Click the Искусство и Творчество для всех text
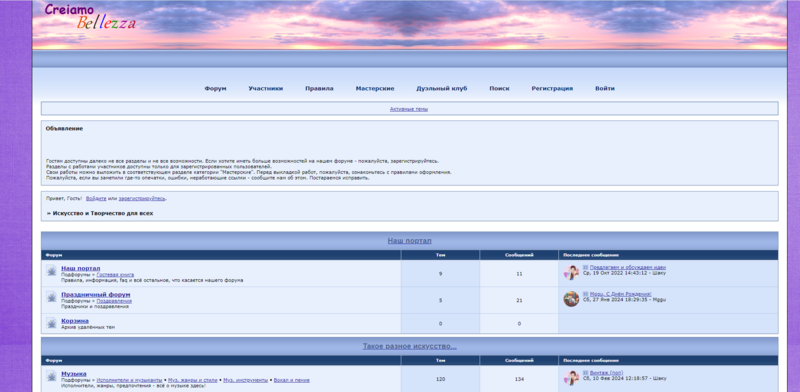Screen dimensions: 800x392 pos(103,213)
